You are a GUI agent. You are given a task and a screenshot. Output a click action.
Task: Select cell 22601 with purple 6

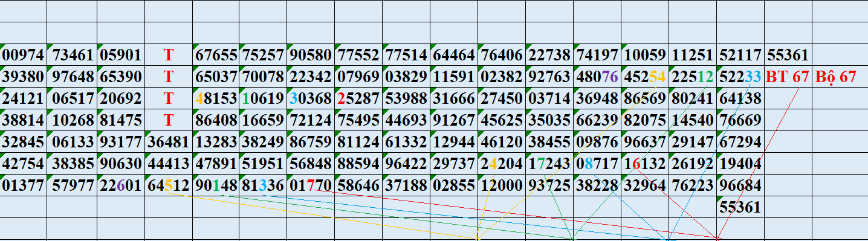point(121,185)
